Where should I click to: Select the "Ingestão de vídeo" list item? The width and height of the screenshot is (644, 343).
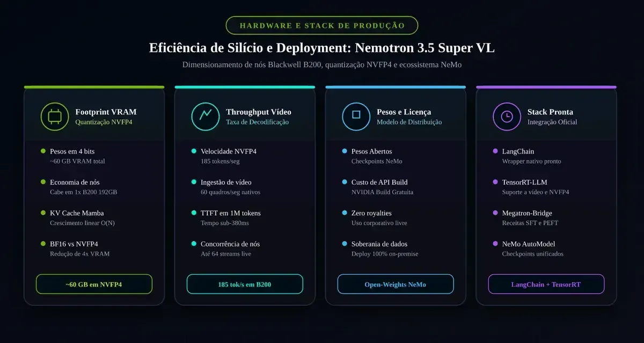(226, 182)
